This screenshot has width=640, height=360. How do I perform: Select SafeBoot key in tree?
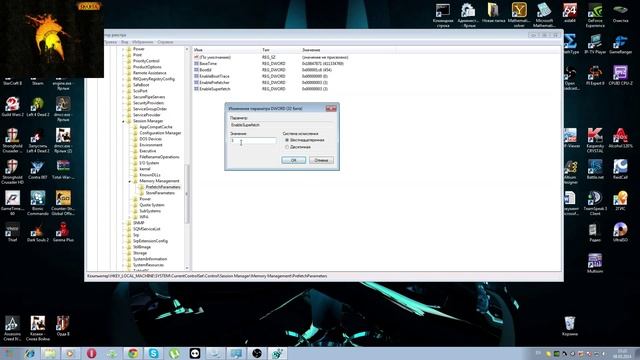(141, 85)
